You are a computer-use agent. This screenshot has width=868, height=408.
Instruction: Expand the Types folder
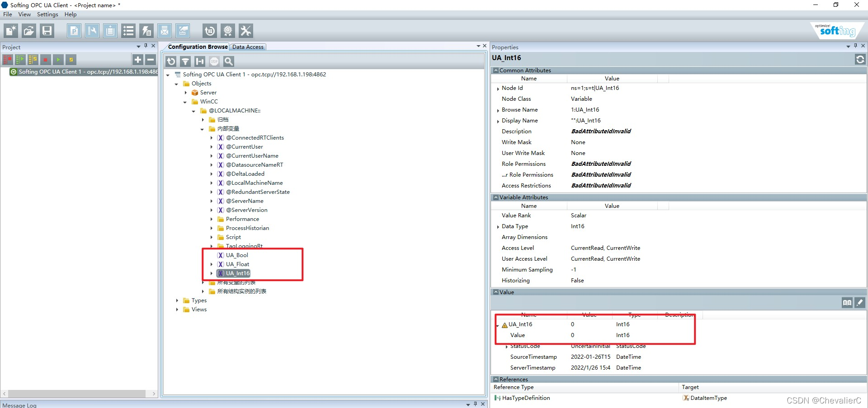coord(177,300)
